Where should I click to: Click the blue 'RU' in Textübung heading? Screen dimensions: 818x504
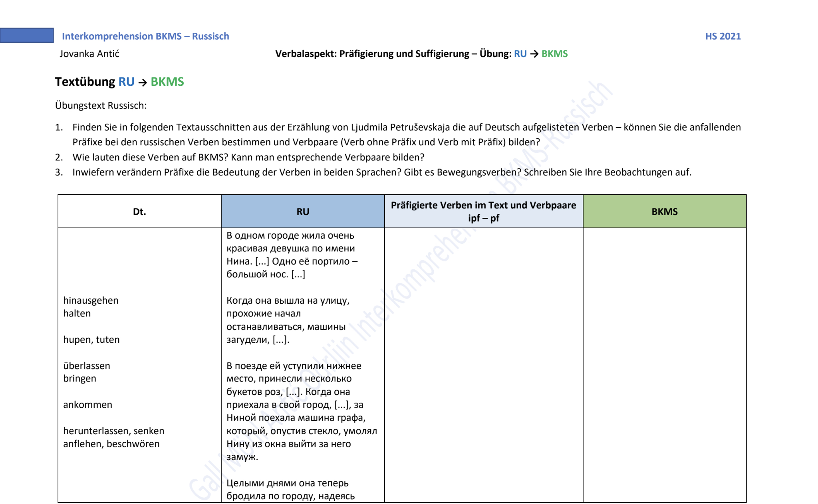126,82
